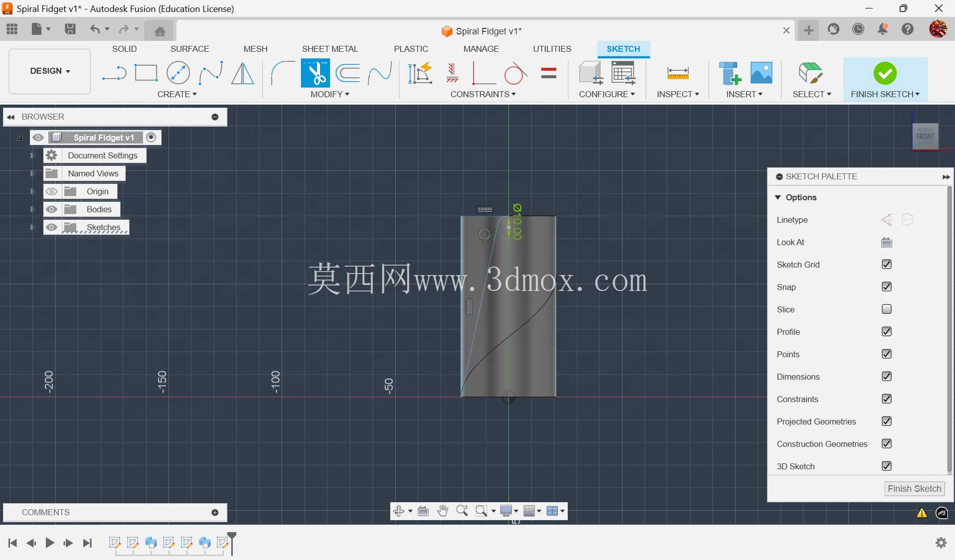Image resolution: width=955 pixels, height=560 pixels.
Task: Open the Measure tool
Action: click(678, 73)
